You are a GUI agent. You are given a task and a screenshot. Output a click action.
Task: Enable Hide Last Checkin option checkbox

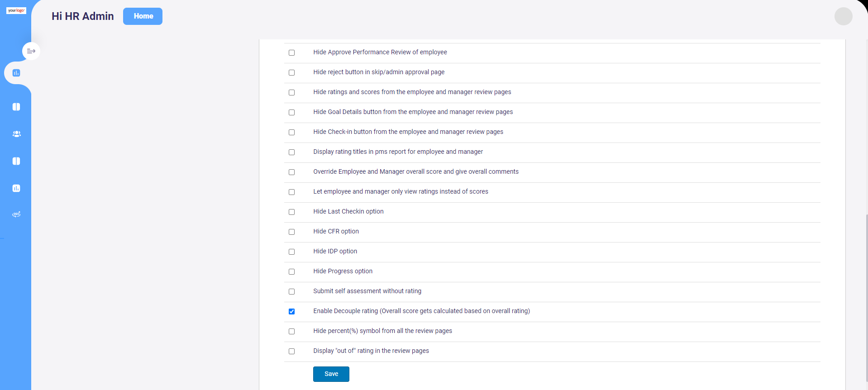(291, 212)
